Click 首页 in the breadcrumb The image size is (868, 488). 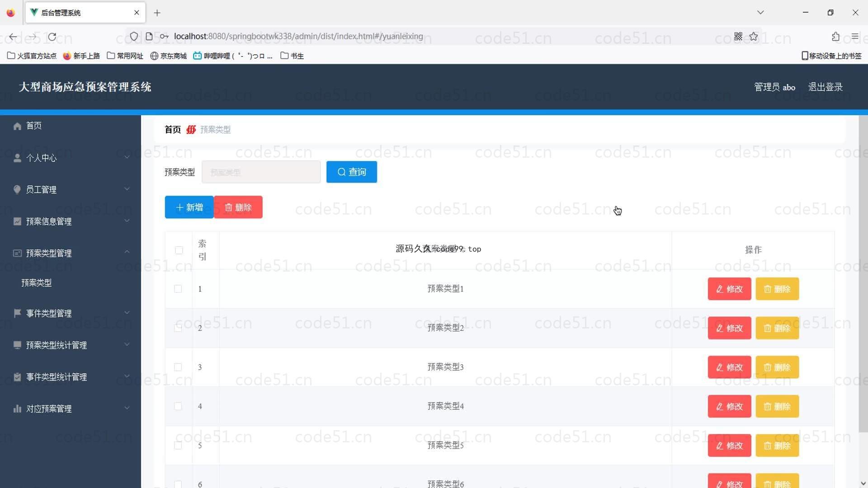click(173, 130)
